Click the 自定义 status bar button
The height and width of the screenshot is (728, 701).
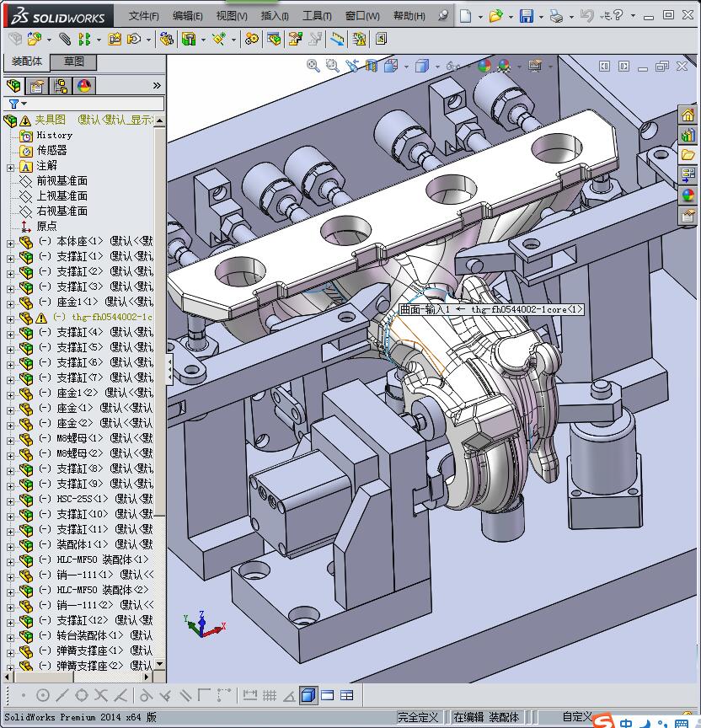click(x=576, y=717)
